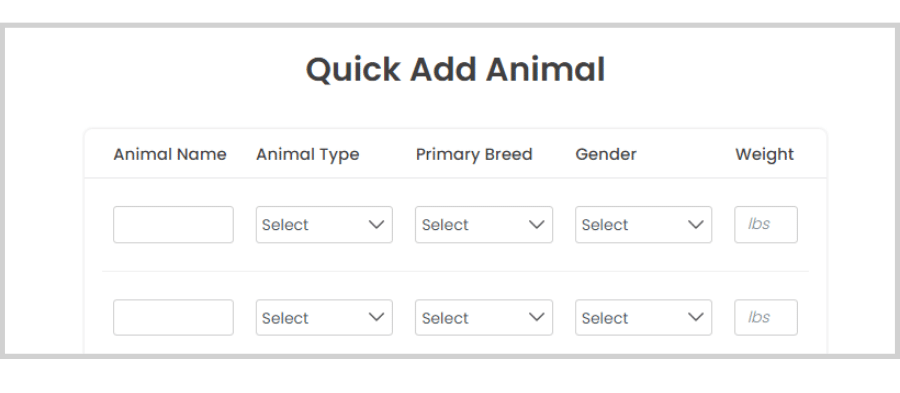Open first-row Animal Type via its Select text
900x393 pixels.
(x=285, y=225)
